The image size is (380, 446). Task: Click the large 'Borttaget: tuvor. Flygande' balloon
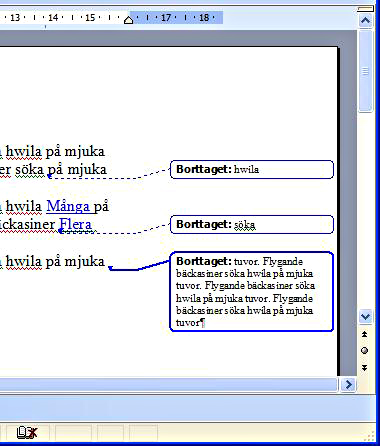(252, 292)
